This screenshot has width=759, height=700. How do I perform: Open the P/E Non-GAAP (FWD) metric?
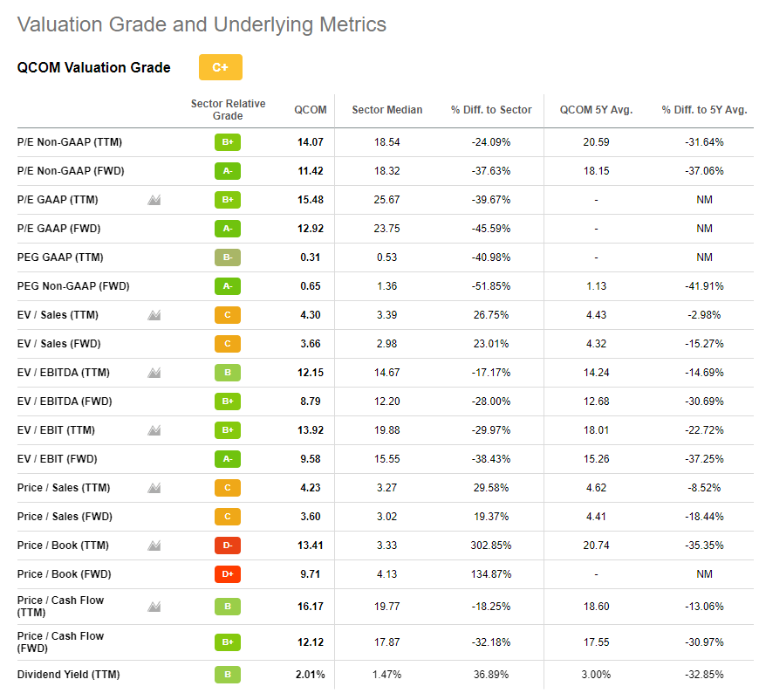tap(71, 171)
